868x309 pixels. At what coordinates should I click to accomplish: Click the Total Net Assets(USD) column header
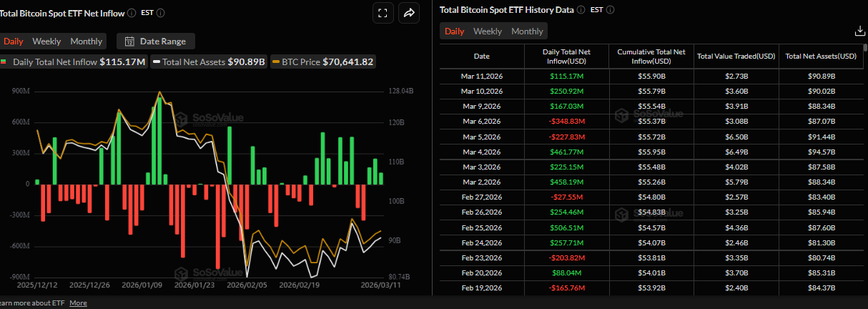(821, 56)
